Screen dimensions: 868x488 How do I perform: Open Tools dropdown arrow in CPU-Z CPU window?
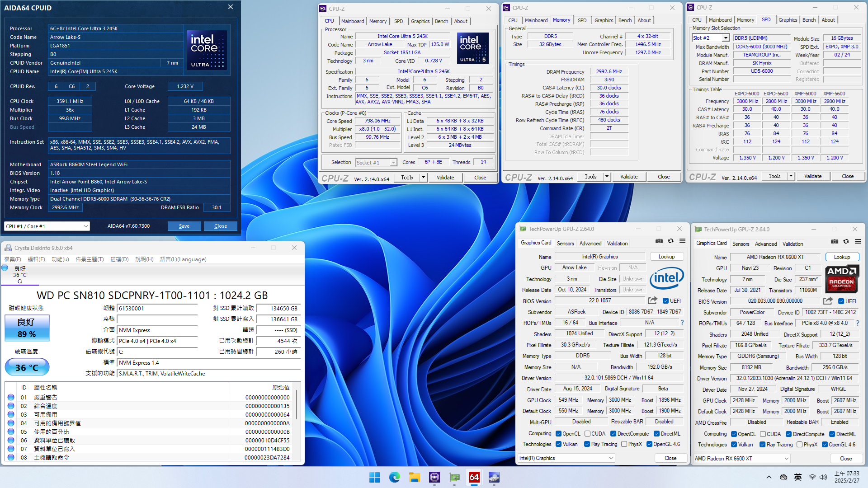click(x=424, y=178)
